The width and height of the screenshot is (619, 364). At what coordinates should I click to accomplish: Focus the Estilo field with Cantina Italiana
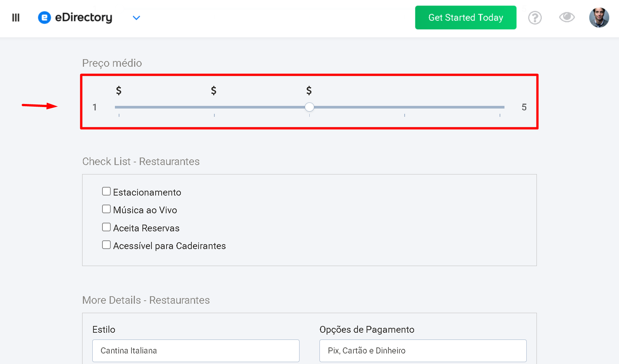point(196,351)
